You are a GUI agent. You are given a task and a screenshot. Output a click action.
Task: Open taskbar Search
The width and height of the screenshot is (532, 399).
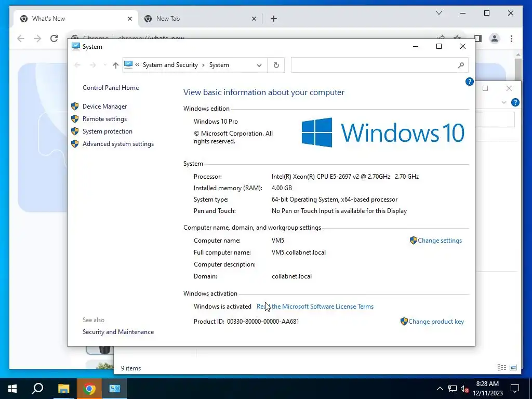37,389
